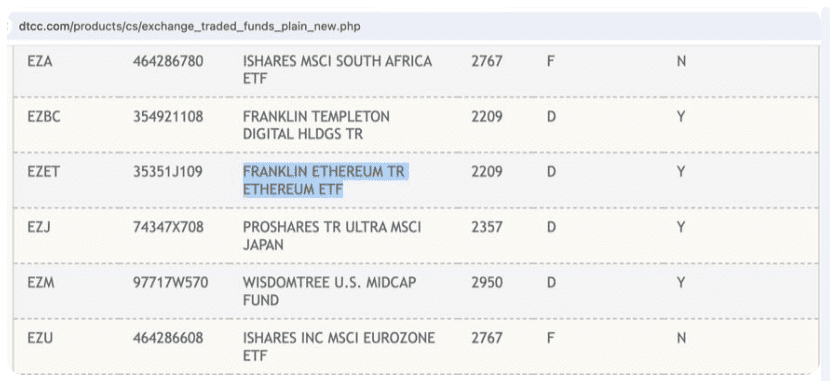This screenshot has height=381, width=830.
Task: Select the EZM ticker symbol
Action: (x=41, y=283)
